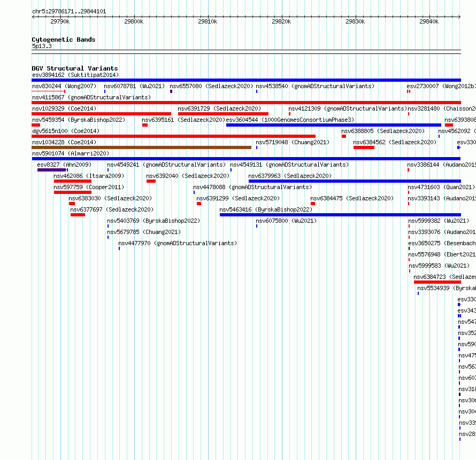Select the red nsv4115867 gnomAD variant bar
The height and width of the screenshot is (460, 476).
coord(246,103)
